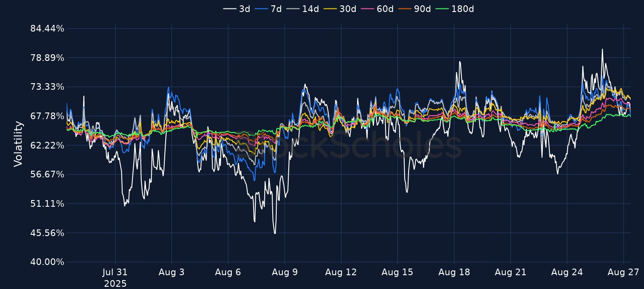Click the 56.67% y-axis label

47,175
